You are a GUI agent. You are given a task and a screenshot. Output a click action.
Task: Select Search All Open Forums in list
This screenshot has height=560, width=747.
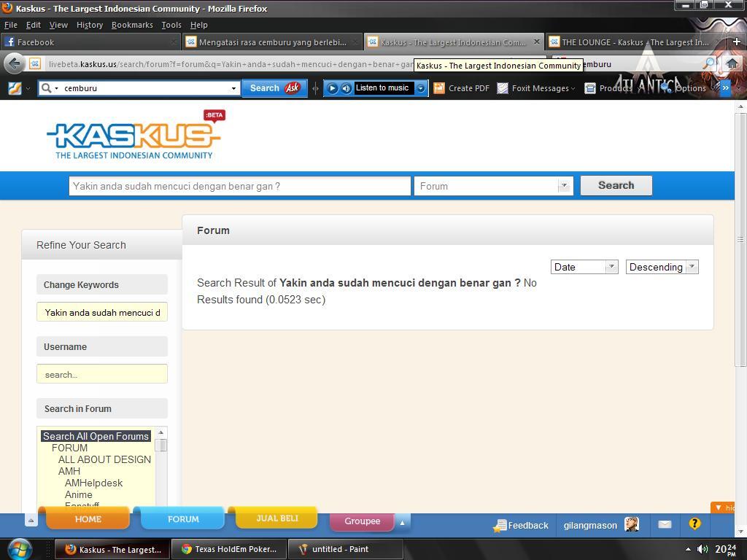(x=96, y=436)
